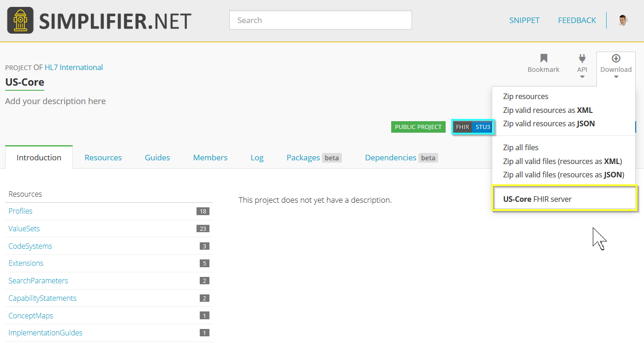Select Zip all files option
Viewport: 644px width, 346px height.
pyautogui.click(x=521, y=147)
